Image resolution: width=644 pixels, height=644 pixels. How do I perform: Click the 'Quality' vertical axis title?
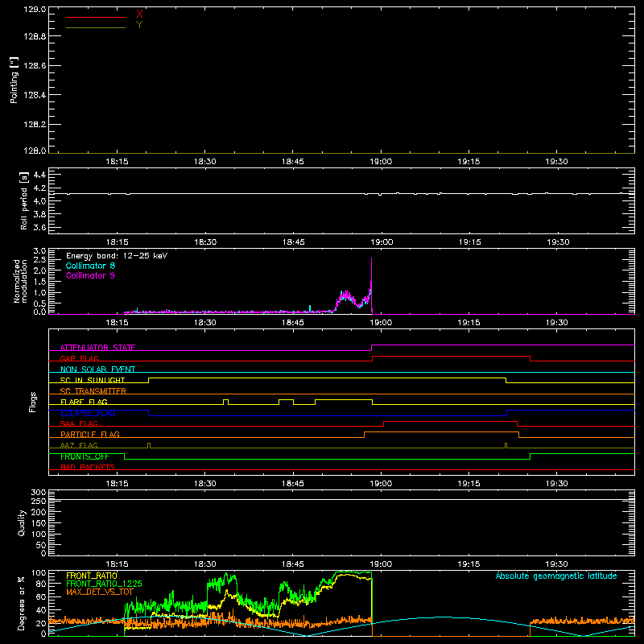point(22,522)
